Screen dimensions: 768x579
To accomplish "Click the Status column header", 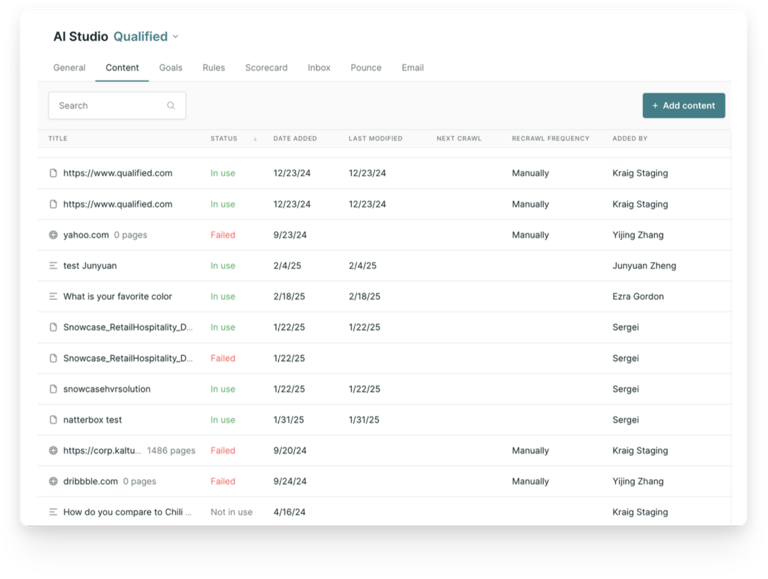I will point(224,139).
